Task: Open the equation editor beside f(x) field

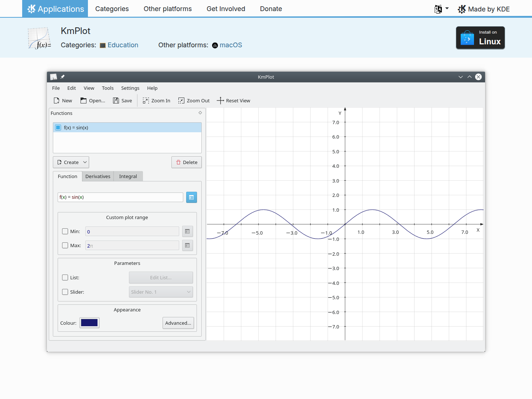Action: click(191, 197)
